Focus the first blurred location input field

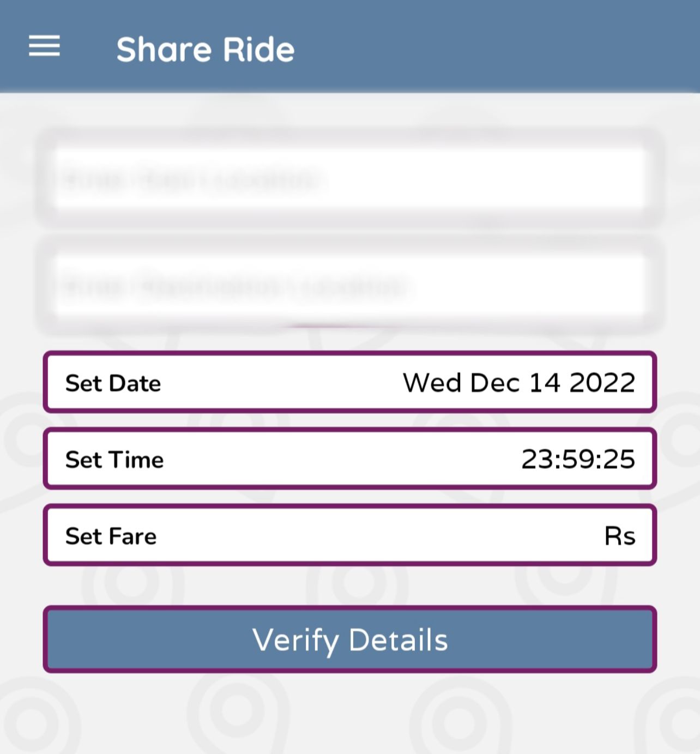click(x=350, y=179)
